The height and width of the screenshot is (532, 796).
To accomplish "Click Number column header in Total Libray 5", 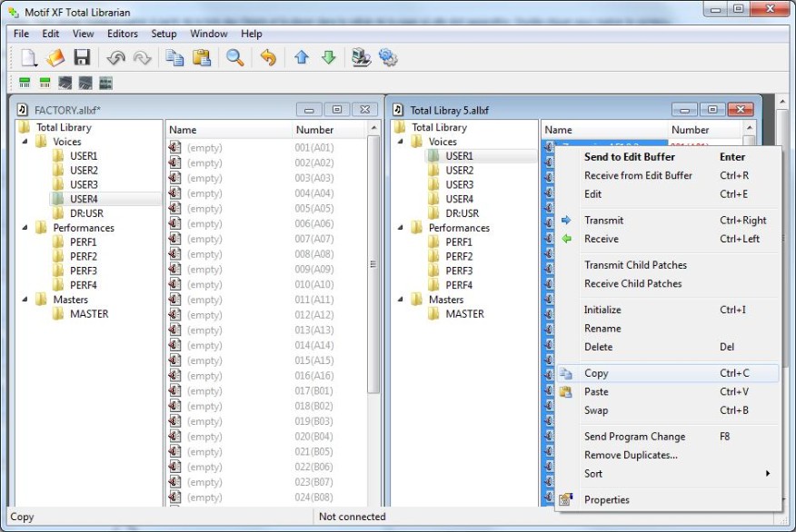I will click(705, 130).
